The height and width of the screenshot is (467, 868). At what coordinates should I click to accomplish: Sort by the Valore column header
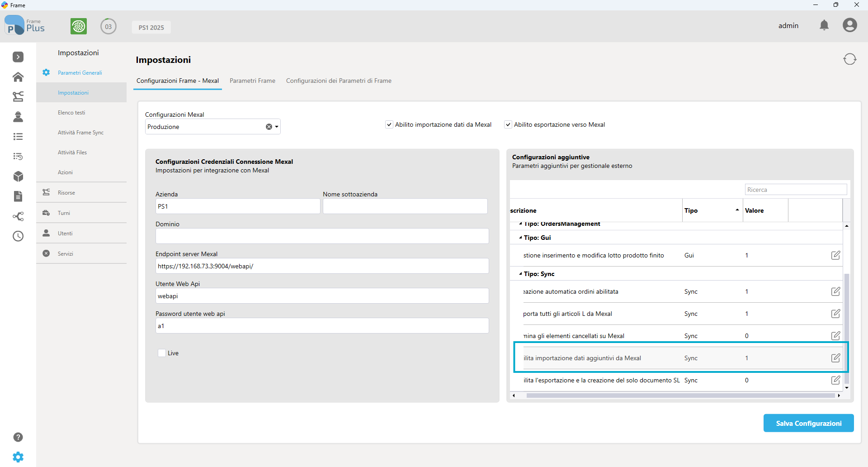[x=765, y=210]
